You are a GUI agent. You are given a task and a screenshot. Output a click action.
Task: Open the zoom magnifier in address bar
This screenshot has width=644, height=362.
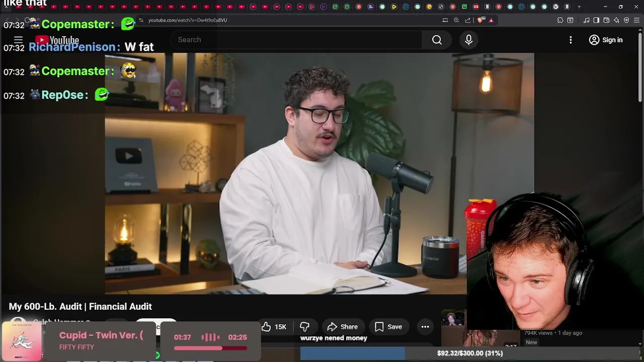(x=456, y=20)
